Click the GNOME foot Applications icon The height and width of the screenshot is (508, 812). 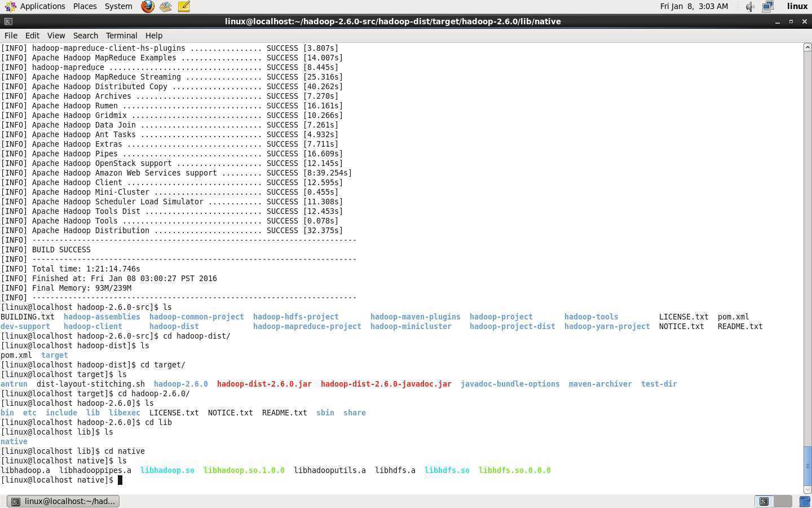click(x=10, y=6)
